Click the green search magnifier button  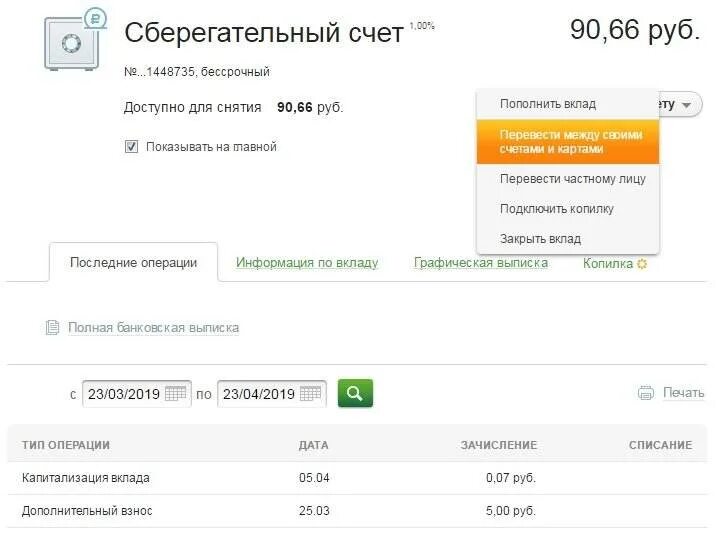point(355,393)
